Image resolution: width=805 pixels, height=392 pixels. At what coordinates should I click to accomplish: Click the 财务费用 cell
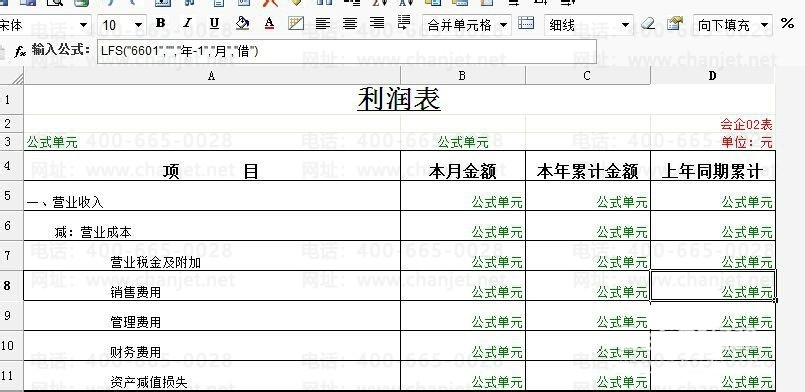tap(212, 346)
